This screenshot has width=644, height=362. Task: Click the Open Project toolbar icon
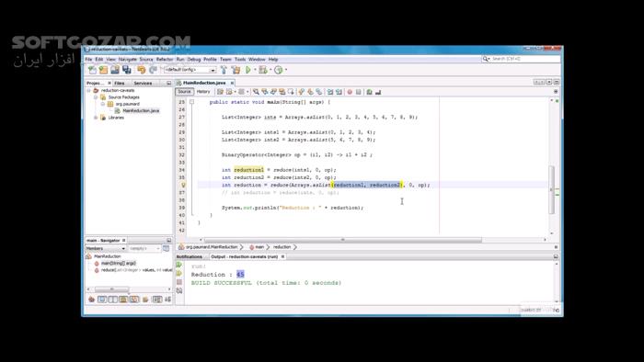coord(115,70)
